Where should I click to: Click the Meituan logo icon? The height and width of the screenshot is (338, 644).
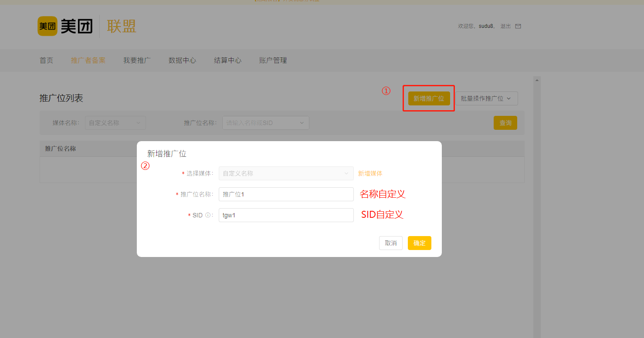point(47,26)
